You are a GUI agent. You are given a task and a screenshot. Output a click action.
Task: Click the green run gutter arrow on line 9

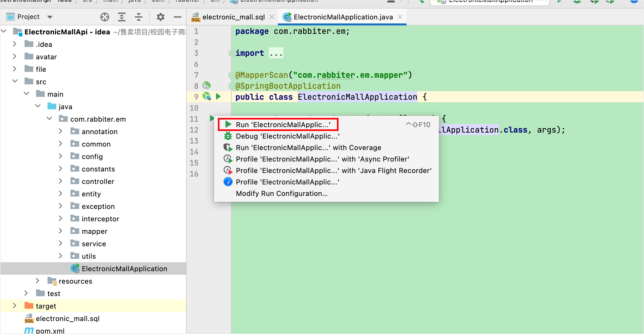218,96
